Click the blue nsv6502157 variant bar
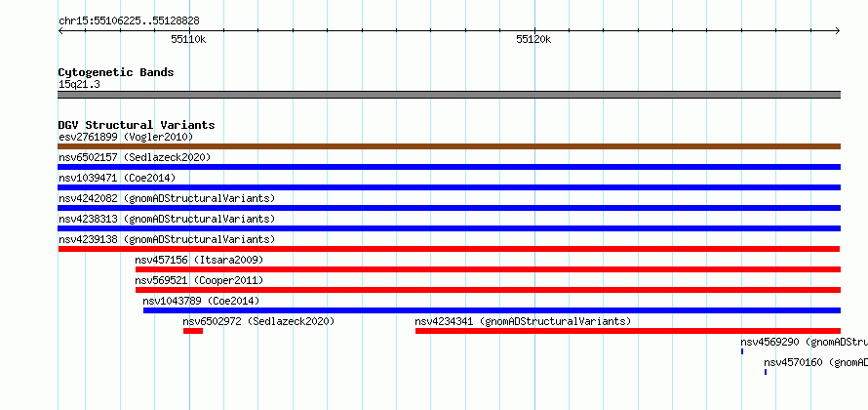Screen dimensions: 868x410 pyautogui.click(x=449, y=167)
